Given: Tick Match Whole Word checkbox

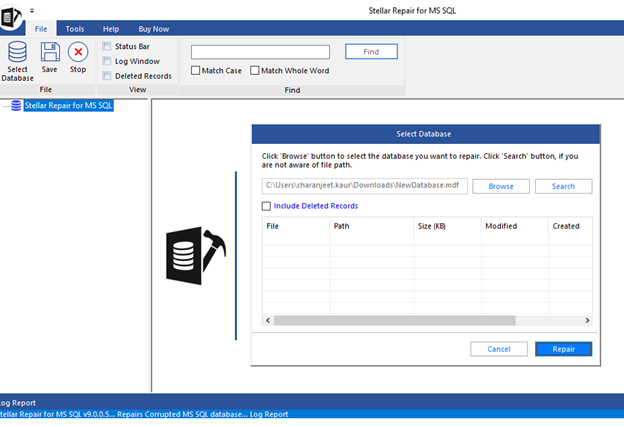Looking at the screenshot, I should pos(254,71).
